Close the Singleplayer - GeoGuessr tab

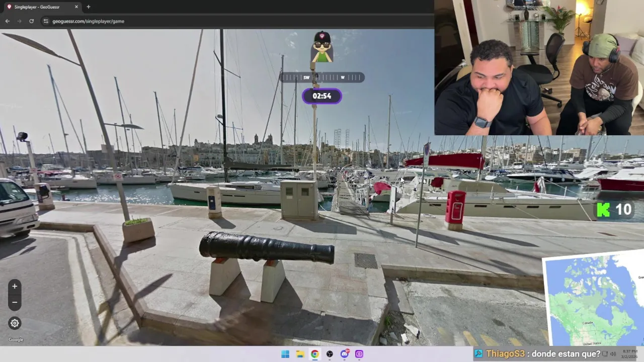pyautogui.click(x=76, y=7)
